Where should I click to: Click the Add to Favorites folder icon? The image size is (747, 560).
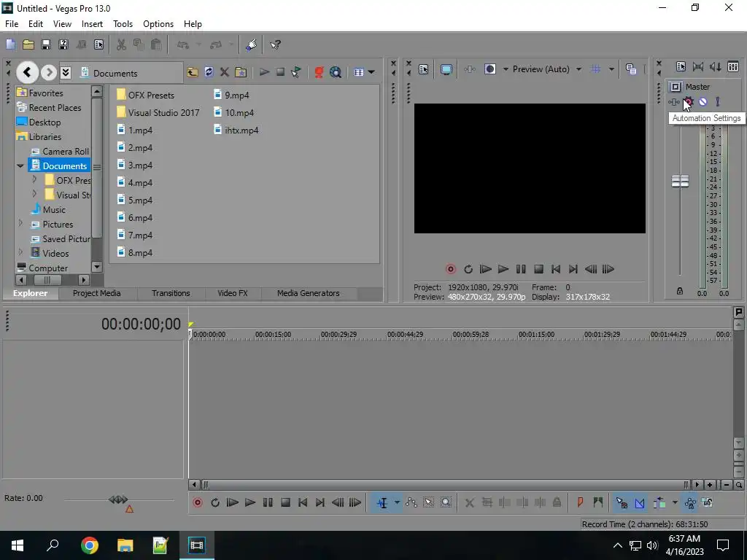pyautogui.click(x=241, y=72)
